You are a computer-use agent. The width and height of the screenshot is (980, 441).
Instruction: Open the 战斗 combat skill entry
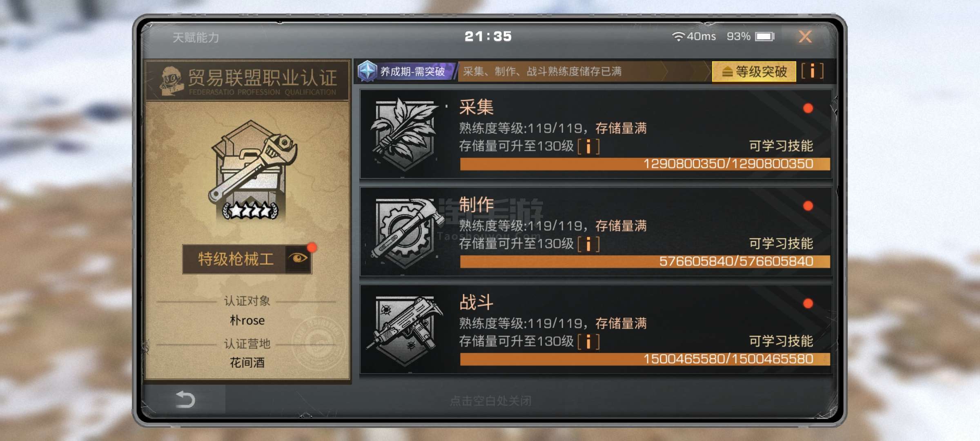click(x=596, y=329)
